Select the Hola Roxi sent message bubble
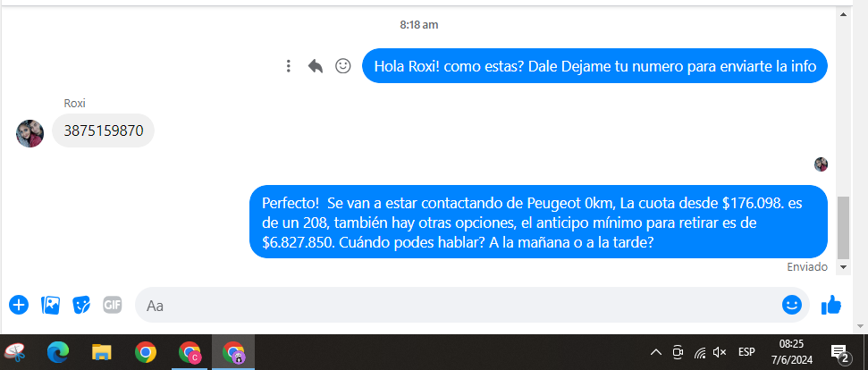Viewport: 868px width, 370px height. 594,66
